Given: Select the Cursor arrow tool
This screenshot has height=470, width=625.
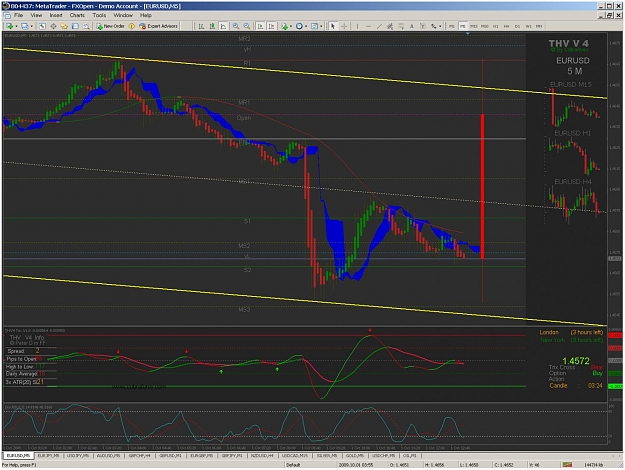Looking at the screenshot, I should point(332,26).
